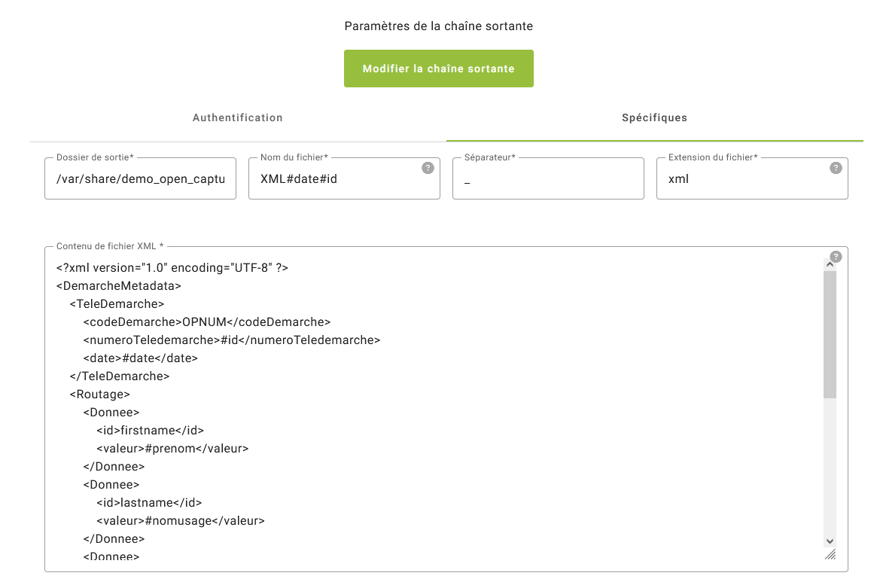The image size is (874, 588).
Task: Click the XML textarea scroll-up arrow
Action: [830, 264]
